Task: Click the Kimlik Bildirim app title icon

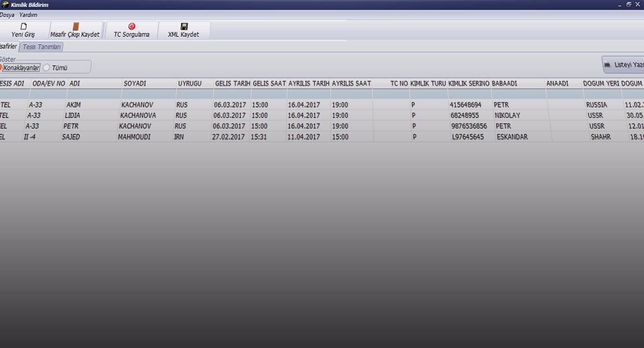Action: point(5,5)
